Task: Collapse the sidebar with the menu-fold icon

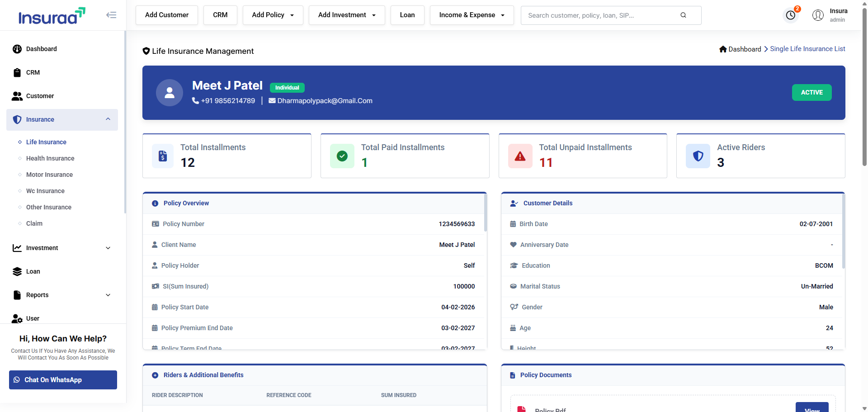Action: pos(111,15)
